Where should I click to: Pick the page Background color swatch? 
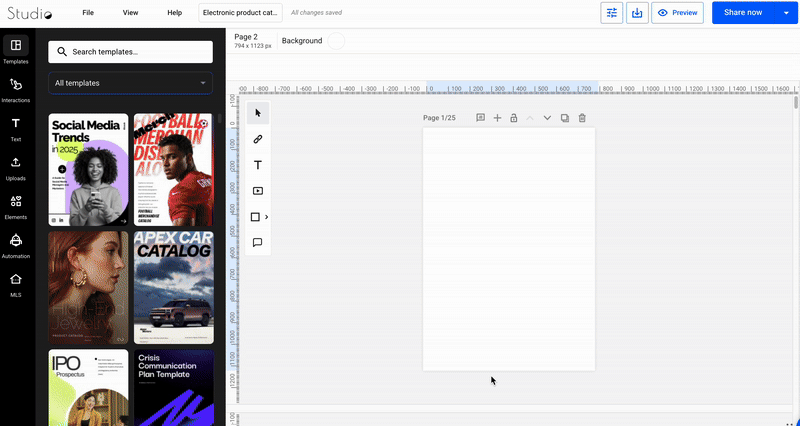(x=336, y=41)
